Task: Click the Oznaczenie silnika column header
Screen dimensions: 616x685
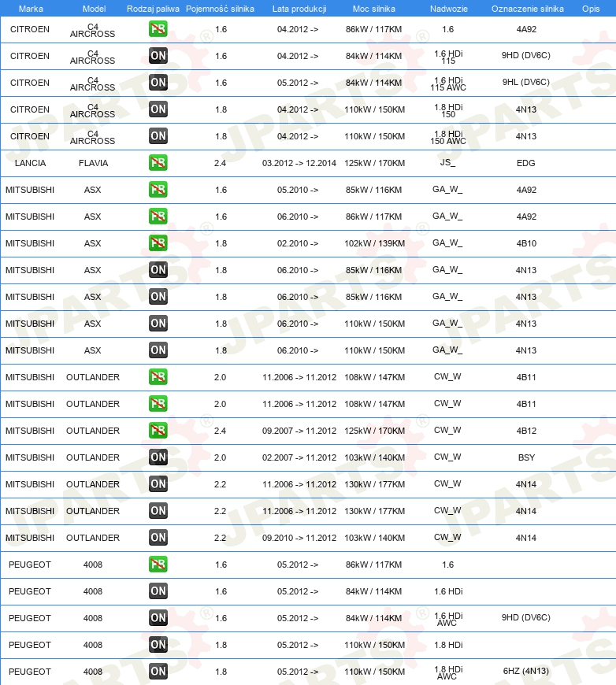Action: (x=527, y=9)
